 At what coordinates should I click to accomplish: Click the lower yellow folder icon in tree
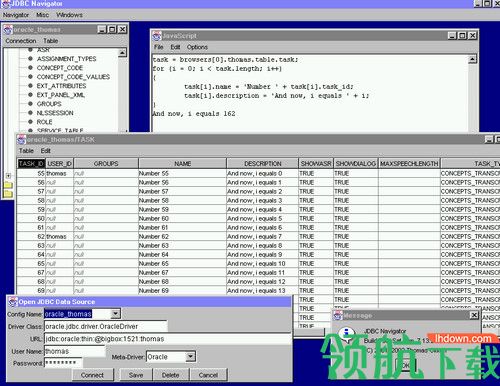click(8, 193)
